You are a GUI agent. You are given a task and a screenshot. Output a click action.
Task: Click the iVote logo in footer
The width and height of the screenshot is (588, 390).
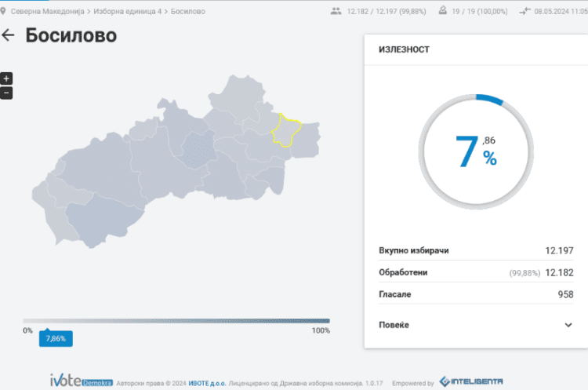(66, 381)
